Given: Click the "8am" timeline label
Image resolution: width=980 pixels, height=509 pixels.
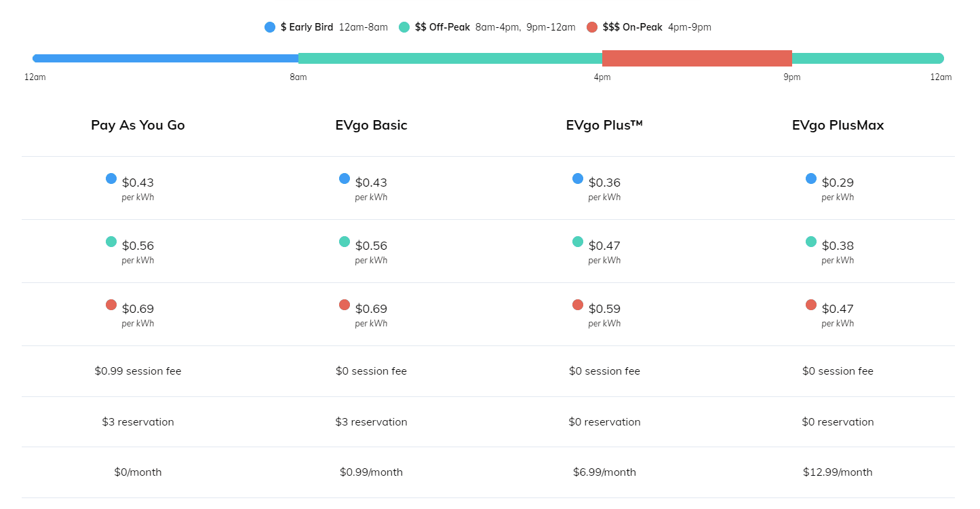Looking at the screenshot, I should tap(298, 77).
